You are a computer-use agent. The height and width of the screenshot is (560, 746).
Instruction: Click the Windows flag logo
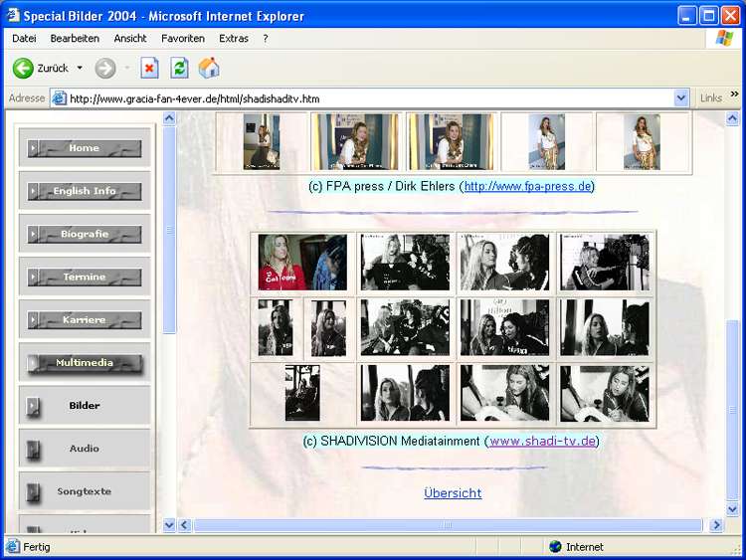click(724, 38)
